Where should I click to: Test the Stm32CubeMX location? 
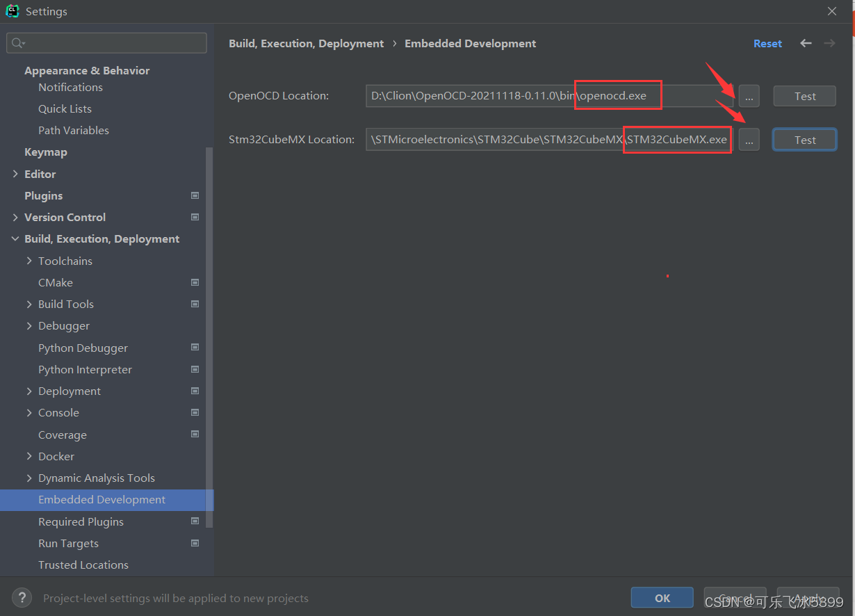pyautogui.click(x=805, y=140)
